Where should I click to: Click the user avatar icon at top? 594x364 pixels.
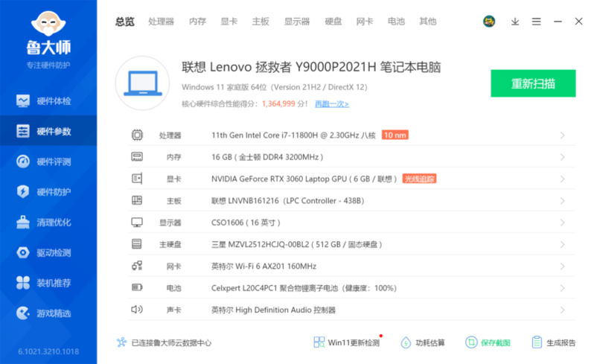(x=489, y=22)
